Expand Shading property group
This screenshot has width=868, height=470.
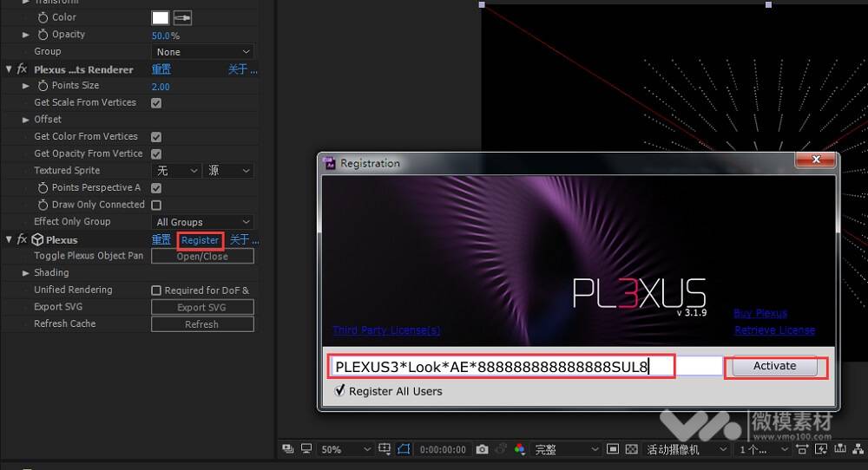coord(25,272)
